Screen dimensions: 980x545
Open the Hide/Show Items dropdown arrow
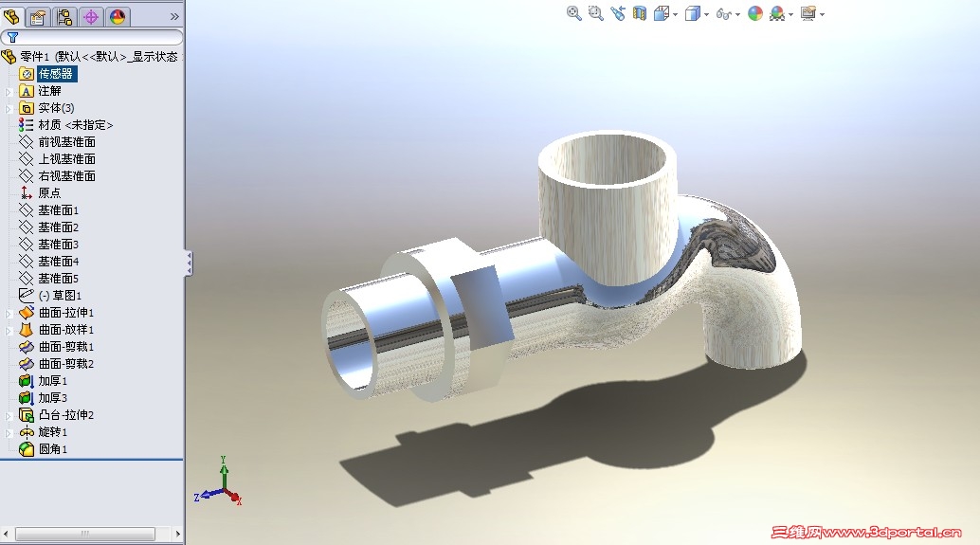(x=737, y=14)
